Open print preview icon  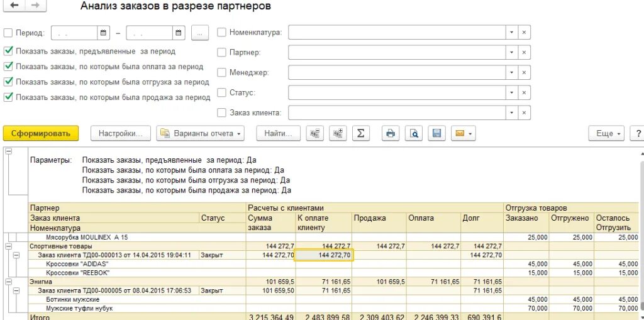click(414, 133)
